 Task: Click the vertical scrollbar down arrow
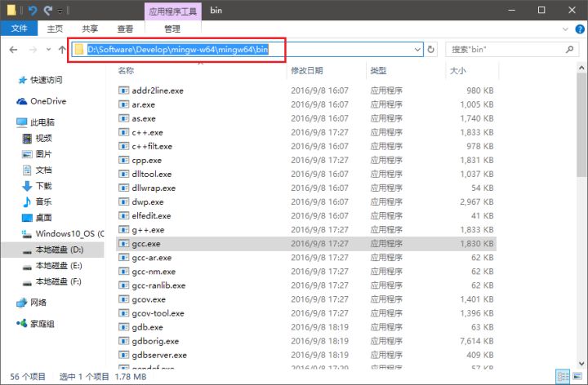click(x=581, y=363)
